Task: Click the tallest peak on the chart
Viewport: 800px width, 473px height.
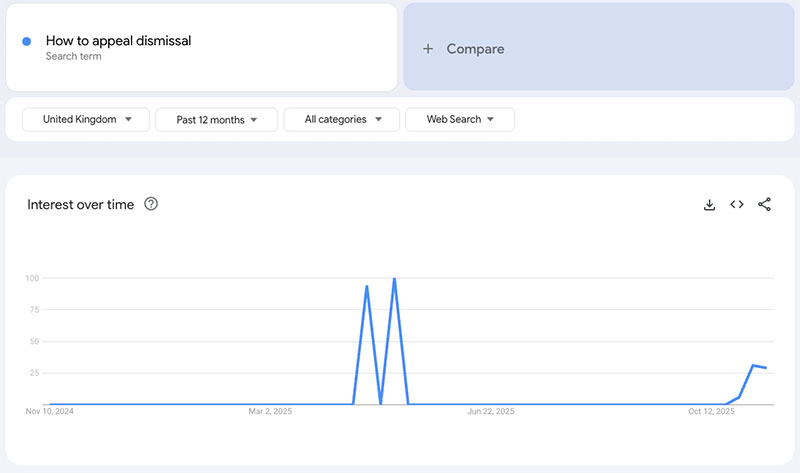Action: pyautogui.click(x=395, y=280)
